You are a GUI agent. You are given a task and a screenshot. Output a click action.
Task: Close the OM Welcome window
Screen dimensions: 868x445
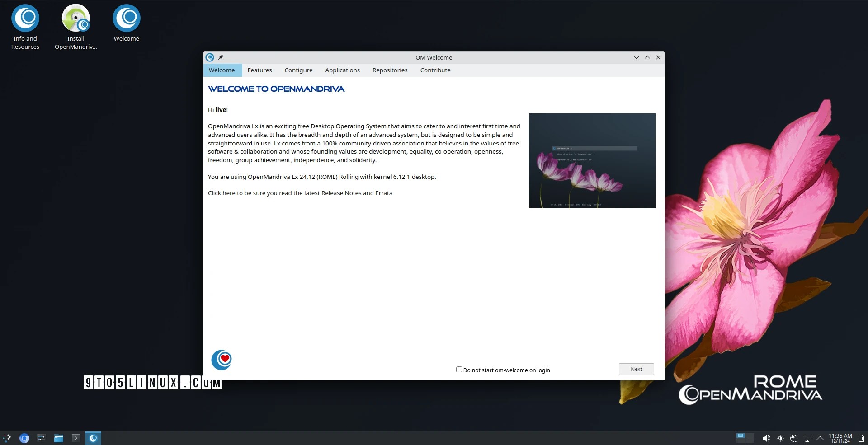658,57
